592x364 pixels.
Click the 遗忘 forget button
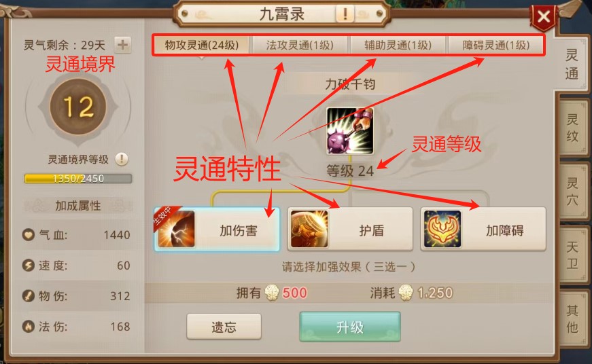224,327
